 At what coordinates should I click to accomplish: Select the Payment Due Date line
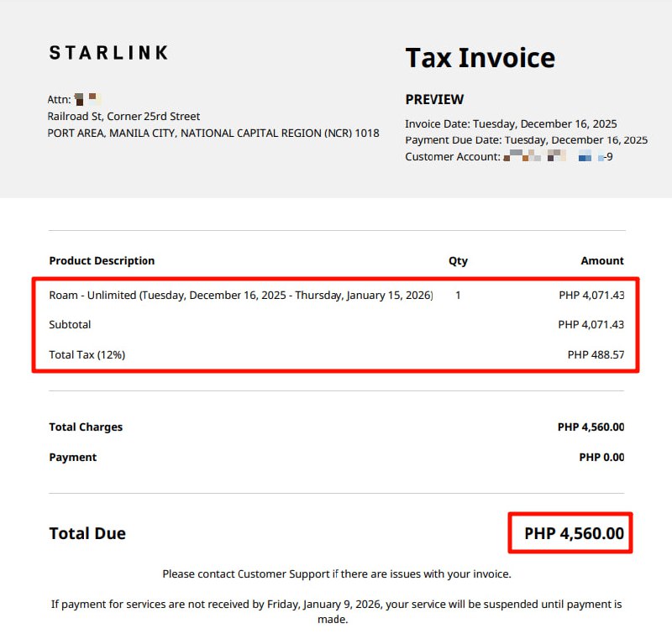[x=526, y=139]
